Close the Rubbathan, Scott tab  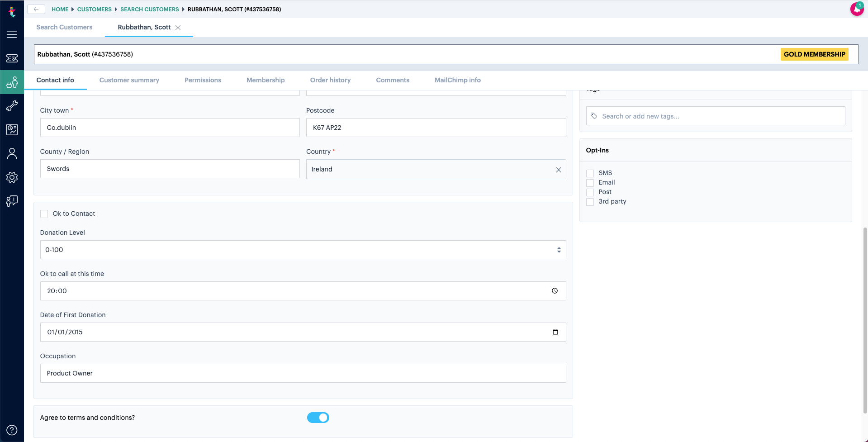point(178,28)
